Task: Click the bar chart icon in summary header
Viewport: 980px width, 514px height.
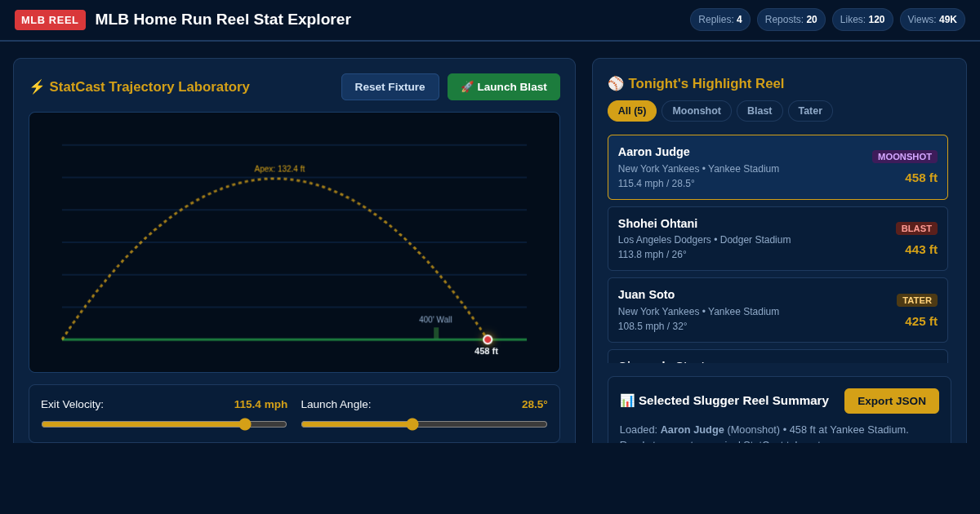Action: [627, 401]
